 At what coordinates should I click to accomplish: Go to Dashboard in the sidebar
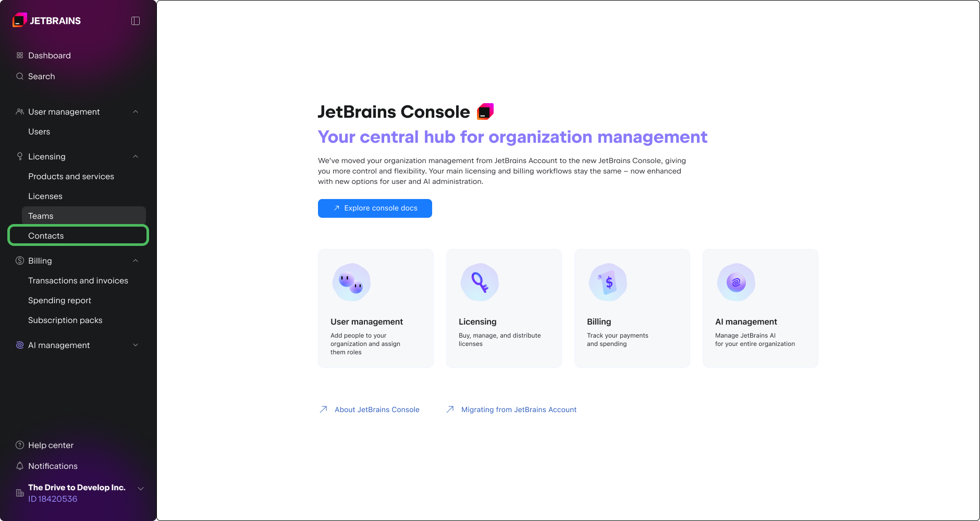click(49, 56)
